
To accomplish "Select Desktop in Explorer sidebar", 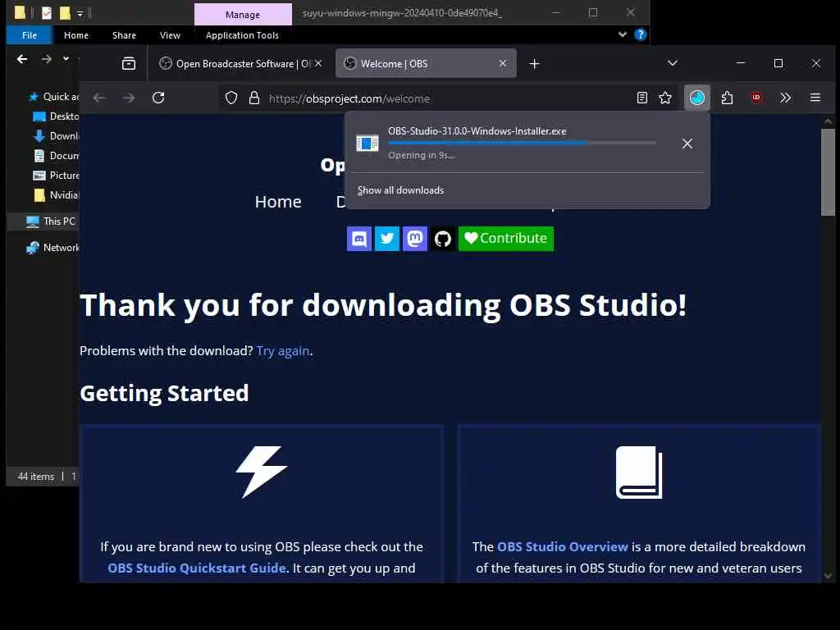I will click(56, 116).
